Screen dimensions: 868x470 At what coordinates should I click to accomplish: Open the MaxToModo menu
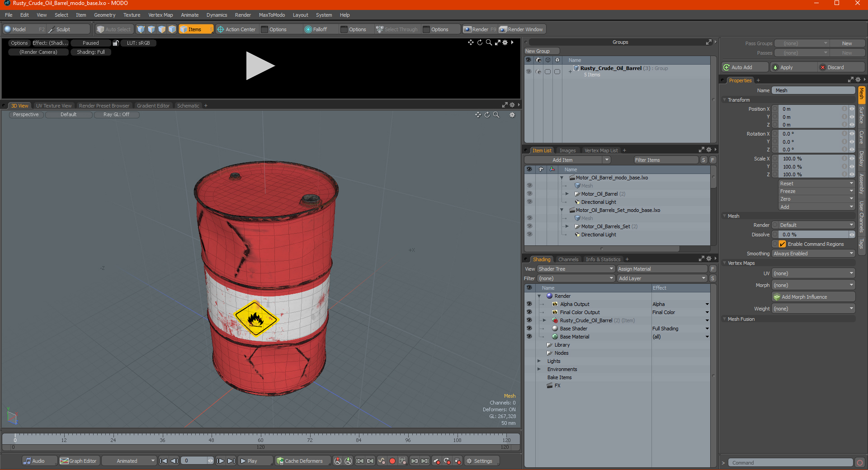pyautogui.click(x=272, y=15)
